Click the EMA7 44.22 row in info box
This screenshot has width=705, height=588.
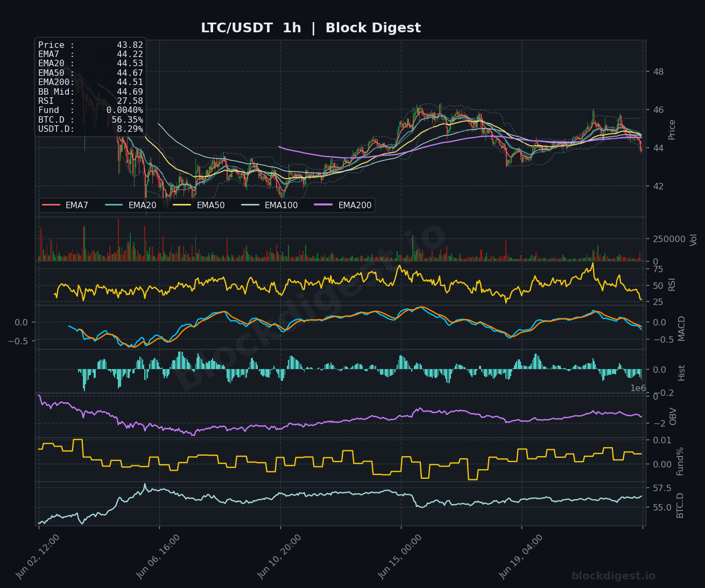tap(90, 54)
